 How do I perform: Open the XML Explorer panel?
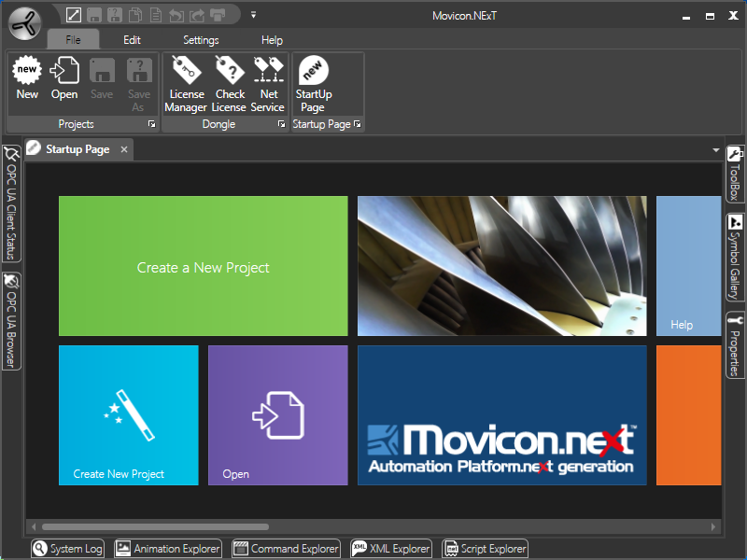(x=391, y=549)
